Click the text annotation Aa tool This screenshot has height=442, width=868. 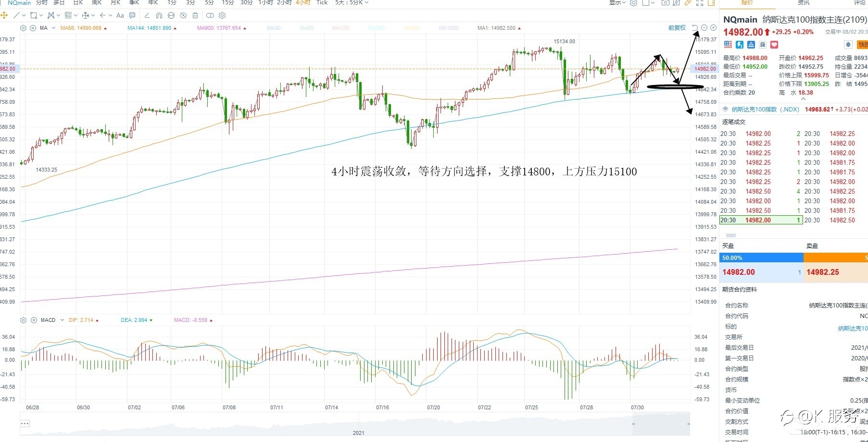[x=120, y=15]
